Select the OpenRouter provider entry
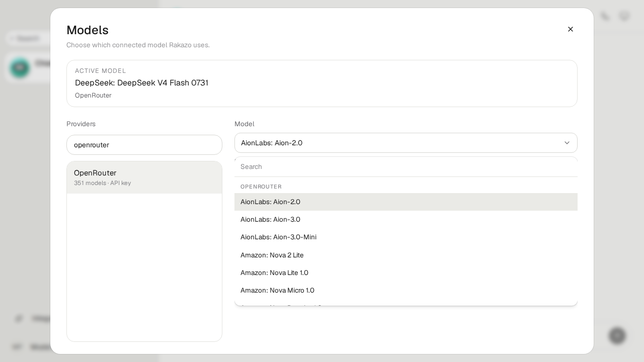The width and height of the screenshot is (644, 362). [144, 177]
